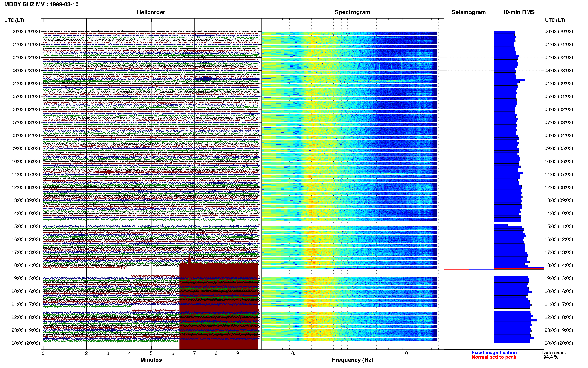Click the 10-min RMS panel heading
Screen dimensions: 588x368
pos(518,12)
